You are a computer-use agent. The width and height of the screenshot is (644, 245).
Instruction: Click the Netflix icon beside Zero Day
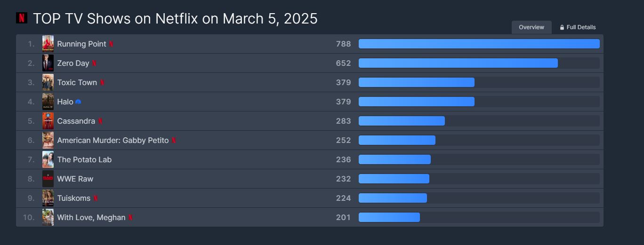(94, 63)
